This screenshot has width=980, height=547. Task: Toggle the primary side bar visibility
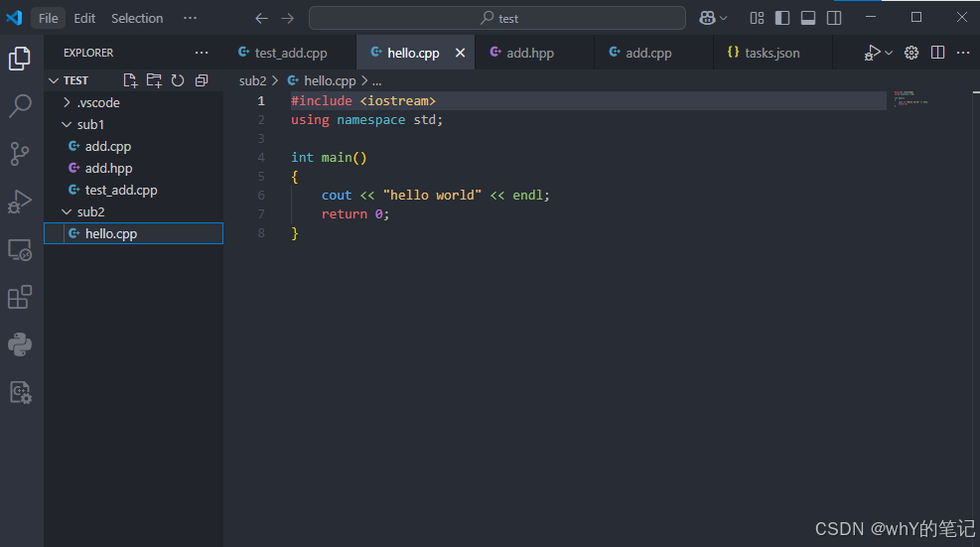click(x=782, y=18)
